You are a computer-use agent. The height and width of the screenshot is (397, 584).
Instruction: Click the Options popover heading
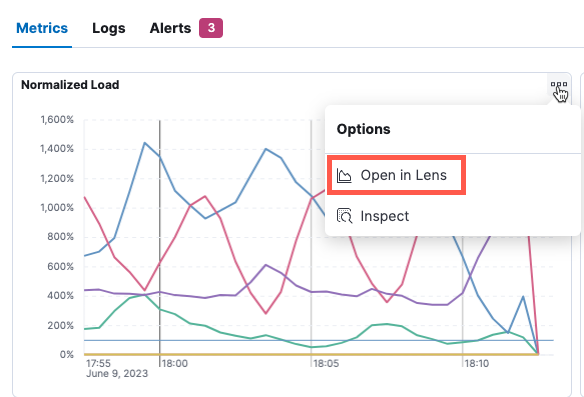[364, 129]
